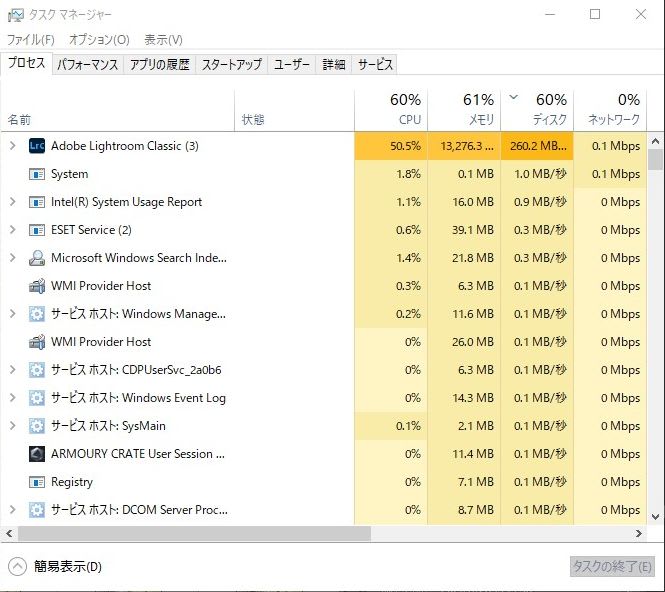The width and height of the screenshot is (665, 592).
Task: Click the 39.1 MB memory value for ESET
Action: click(x=473, y=230)
